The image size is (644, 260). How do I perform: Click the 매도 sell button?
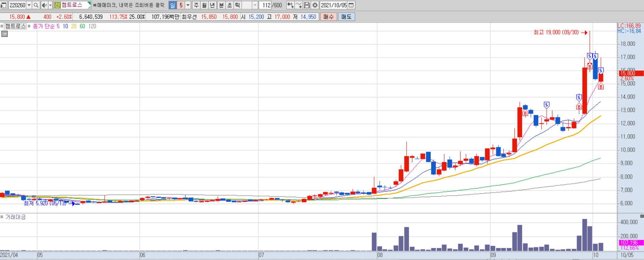346,17
